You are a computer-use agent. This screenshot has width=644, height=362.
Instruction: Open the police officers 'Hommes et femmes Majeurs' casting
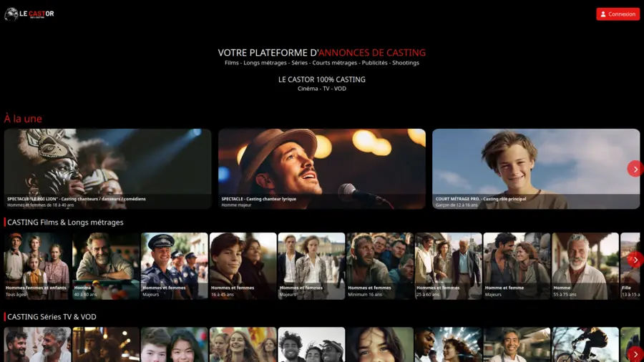pyautogui.click(x=175, y=266)
